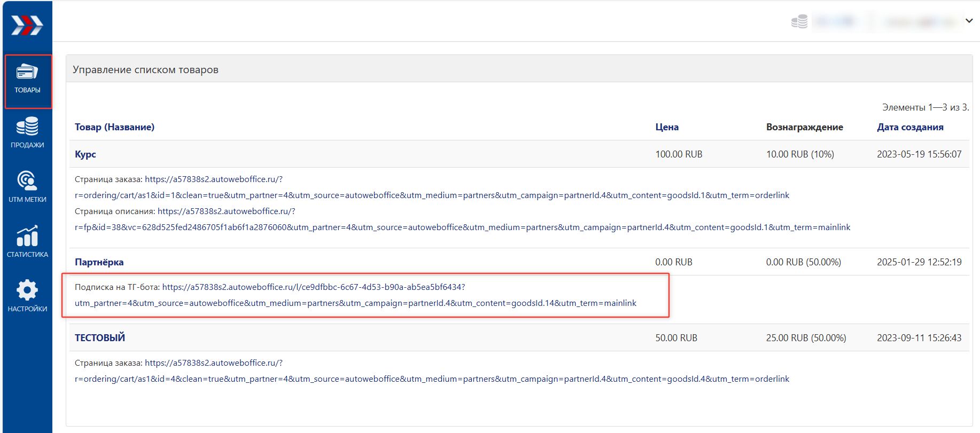Click the double-arrow logo in sidebar
The width and height of the screenshot is (980, 433).
27,25
